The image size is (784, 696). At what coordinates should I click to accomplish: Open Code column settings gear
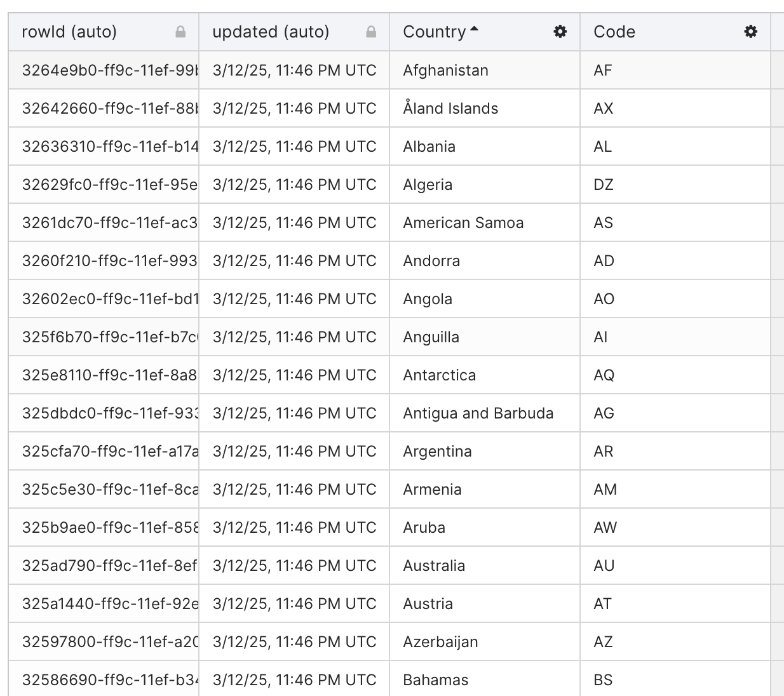[750, 32]
